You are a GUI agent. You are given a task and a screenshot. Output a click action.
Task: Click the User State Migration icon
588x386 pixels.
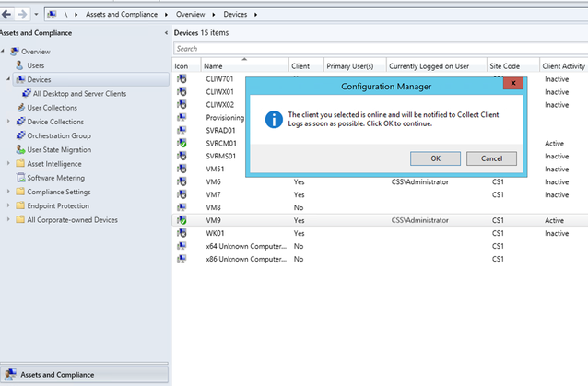click(x=20, y=149)
